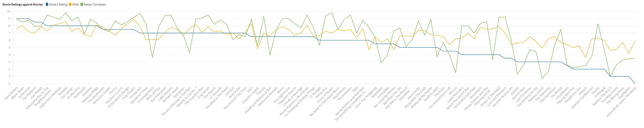Image resolution: width=644 pixels, height=128 pixels.
Task: Select the chart title Movie Ratings against Movies
Action: click(23, 5)
